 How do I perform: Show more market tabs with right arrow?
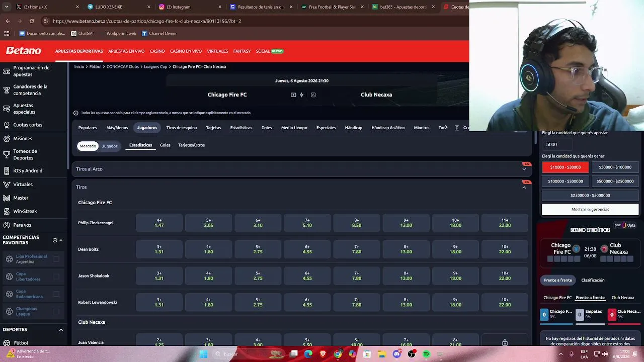click(446, 127)
